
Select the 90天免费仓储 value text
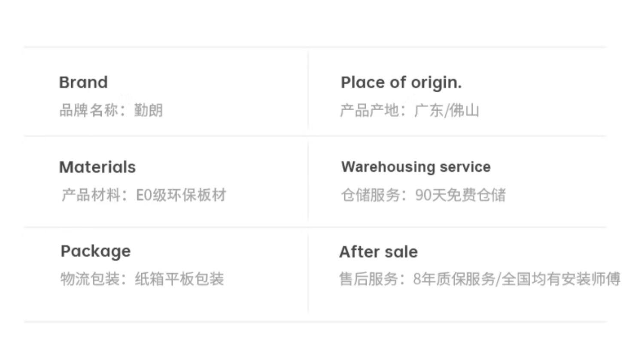click(460, 195)
